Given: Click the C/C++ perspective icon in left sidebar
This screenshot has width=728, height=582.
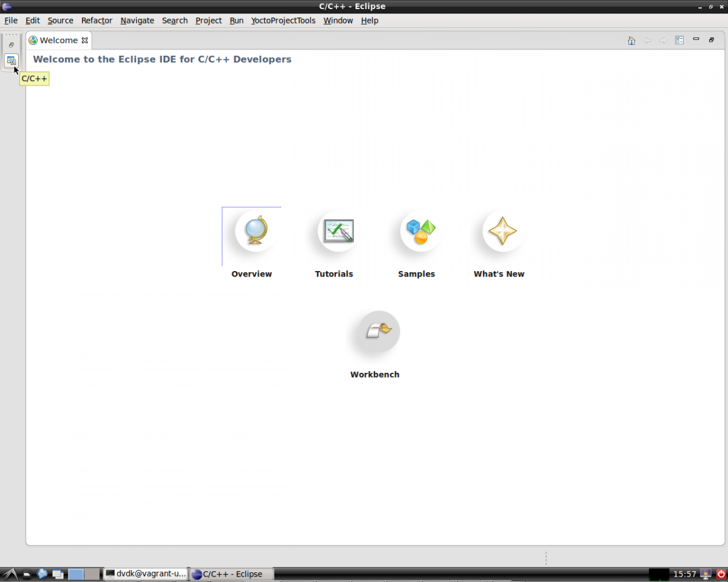Looking at the screenshot, I should pos(12,61).
